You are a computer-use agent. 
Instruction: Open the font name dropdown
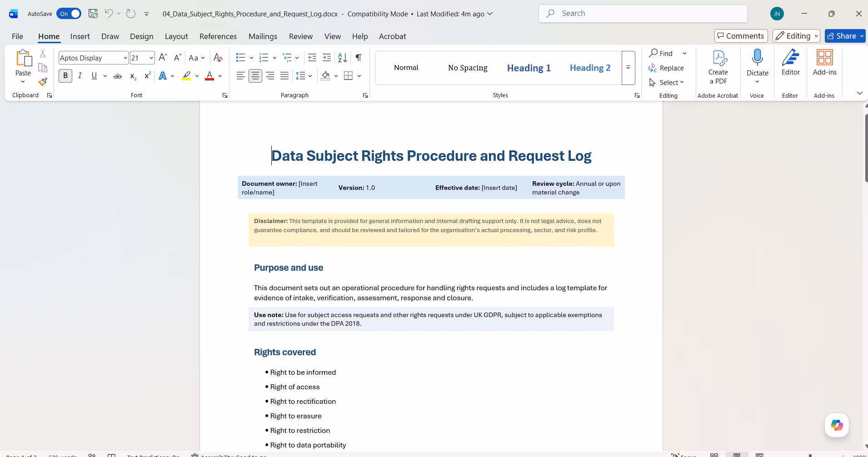(125, 58)
